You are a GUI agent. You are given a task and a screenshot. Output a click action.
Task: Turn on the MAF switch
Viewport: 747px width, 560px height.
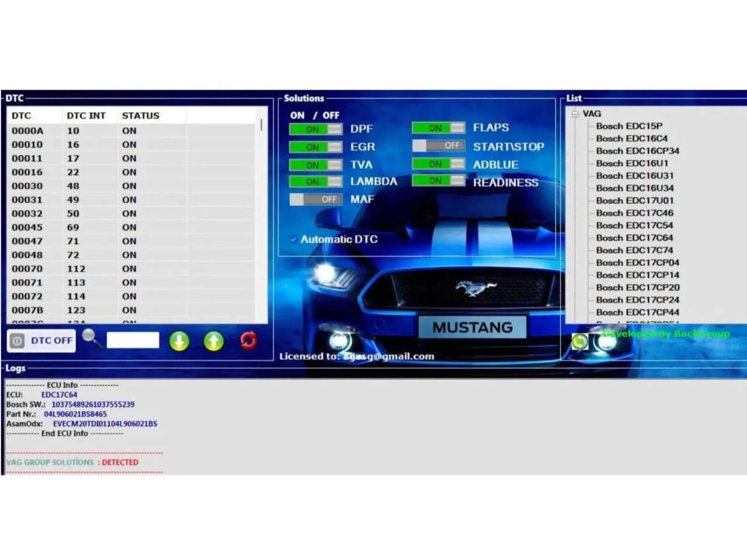coord(315,199)
